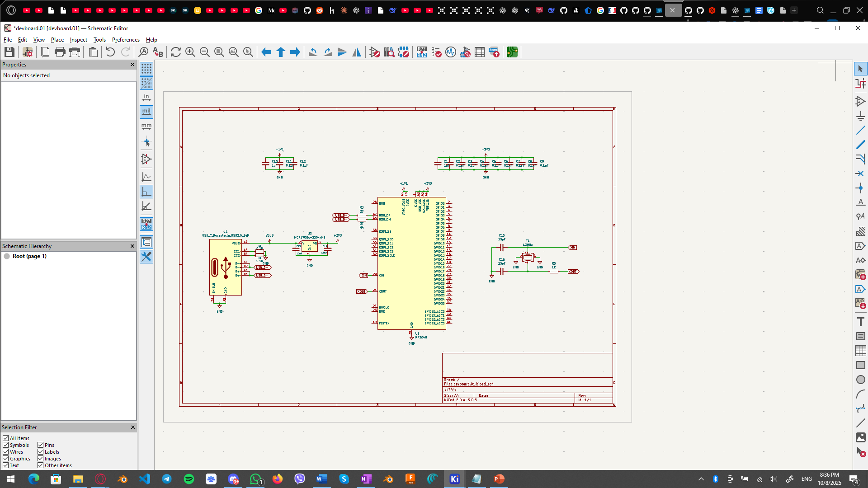
Task: Click the Zoom to fit icon
Action: [x=219, y=52]
